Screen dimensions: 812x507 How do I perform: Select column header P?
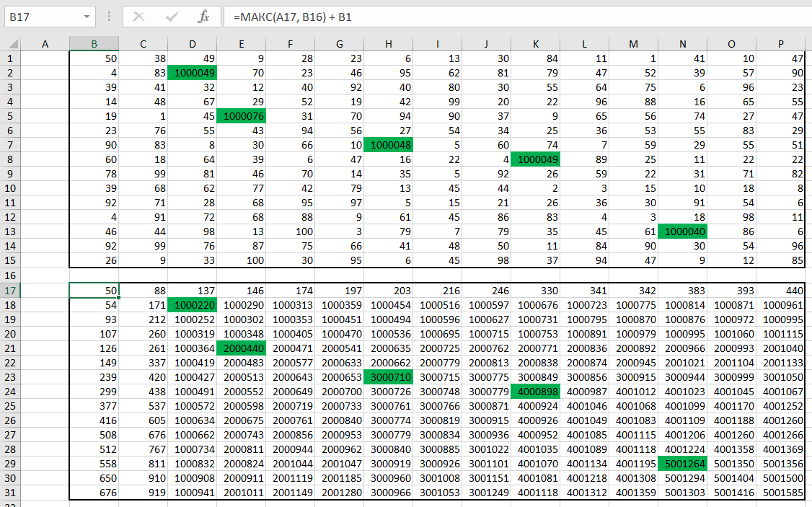coord(780,45)
